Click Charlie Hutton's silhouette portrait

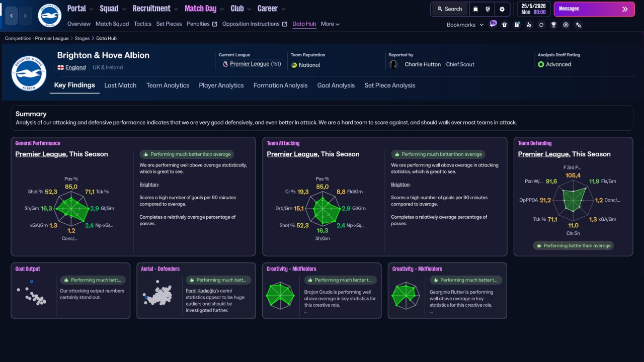[393, 64]
